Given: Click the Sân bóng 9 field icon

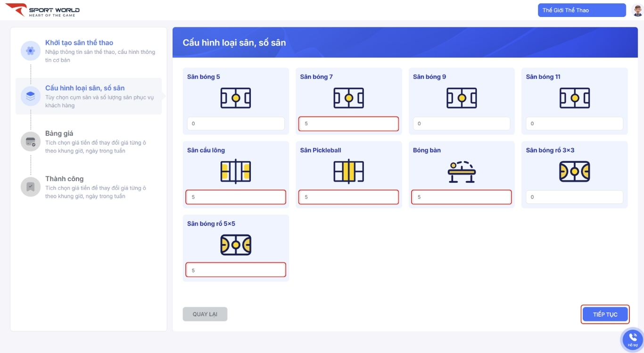Looking at the screenshot, I should [462, 98].
